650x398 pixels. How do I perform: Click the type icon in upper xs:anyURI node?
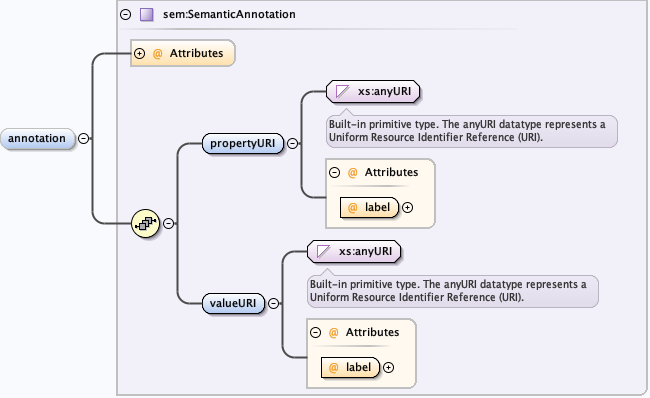pyautogui.click(x=342, y=91)
